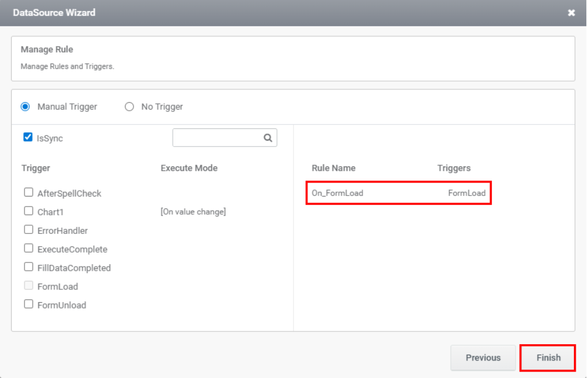Click the magnifier search icon
This screenshot has width=588, height=378.
tap(268, 138)
